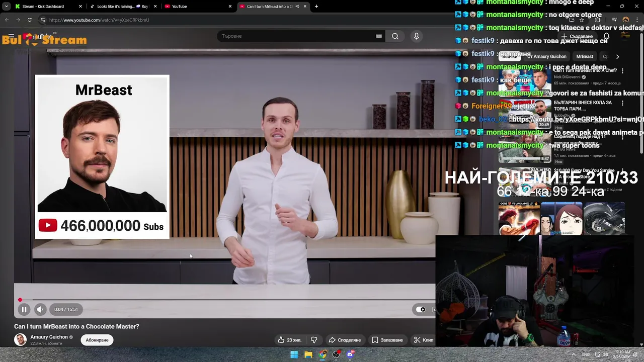The height and width of the screenshot is (362, 644).
Task: Click the red video progress bar
Action: (224, 300)
